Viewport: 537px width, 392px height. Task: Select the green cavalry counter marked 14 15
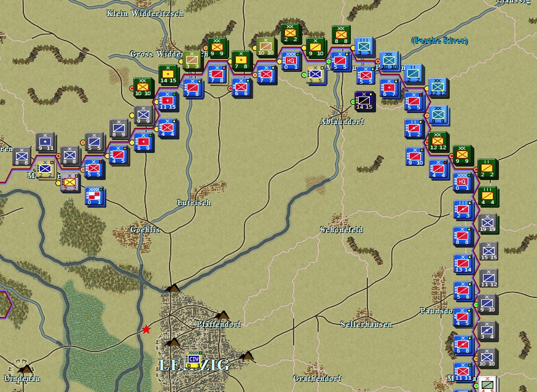168,75
